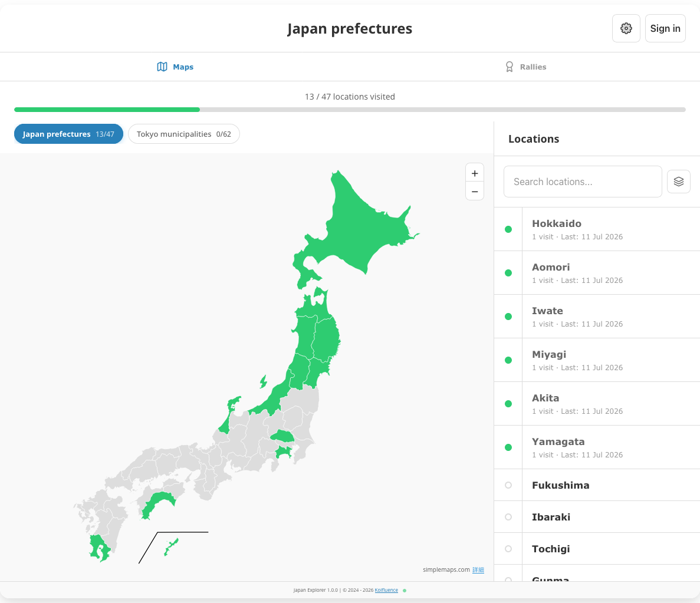Switch to the Rallies tab
This screenshot has width=700, height=603.
point(525,67)
